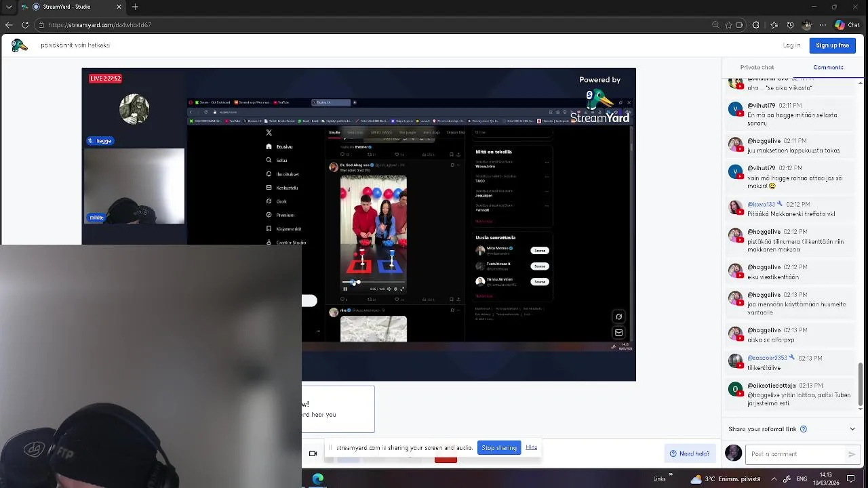Click Premium item in shared X sidebar
This screenshot has width=868, height=488.
pyautogui.click(x=280, y=215)
